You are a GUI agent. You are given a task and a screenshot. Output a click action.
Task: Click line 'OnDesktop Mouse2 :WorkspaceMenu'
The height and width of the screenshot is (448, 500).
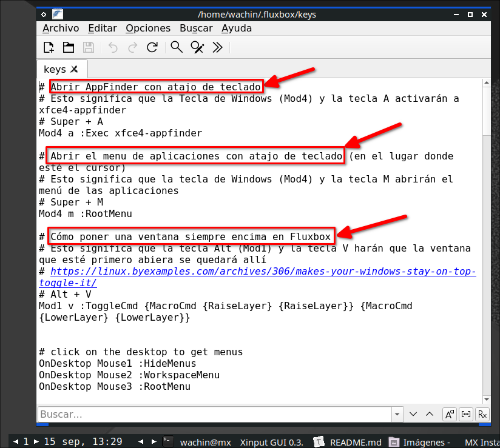pos(129,375)
